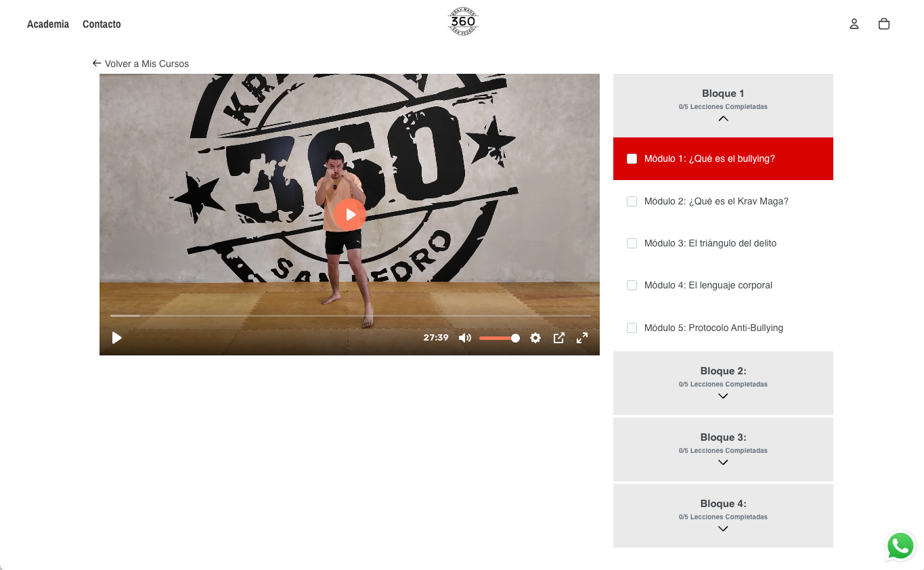Open picture-in-picture mode on the video
924x570 pixels.
click(559, 338)
